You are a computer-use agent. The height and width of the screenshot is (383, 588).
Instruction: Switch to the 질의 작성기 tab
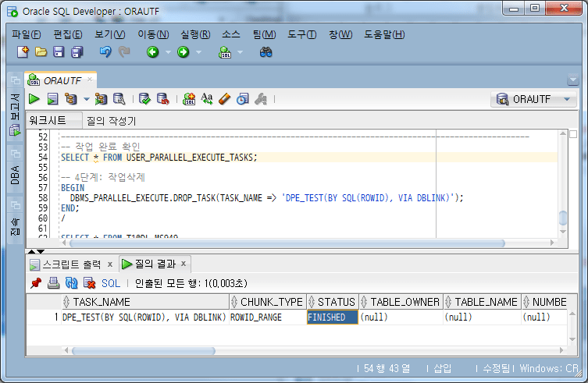pyautogui.click(x=112, y=121)
